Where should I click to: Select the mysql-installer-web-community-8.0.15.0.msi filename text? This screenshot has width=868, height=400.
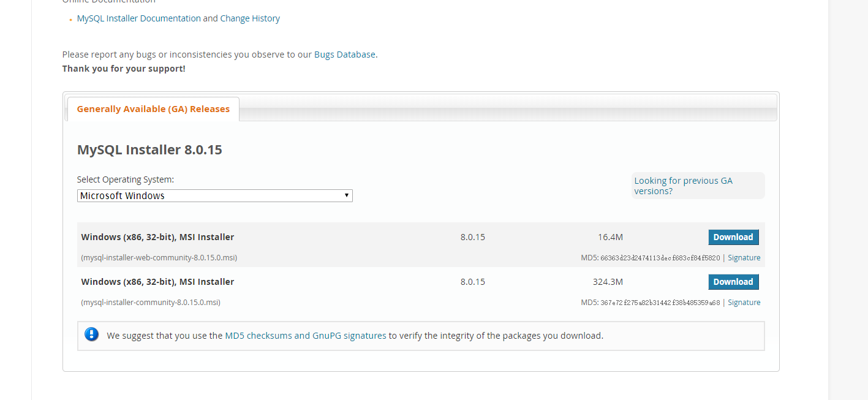(x=159, y=258)
